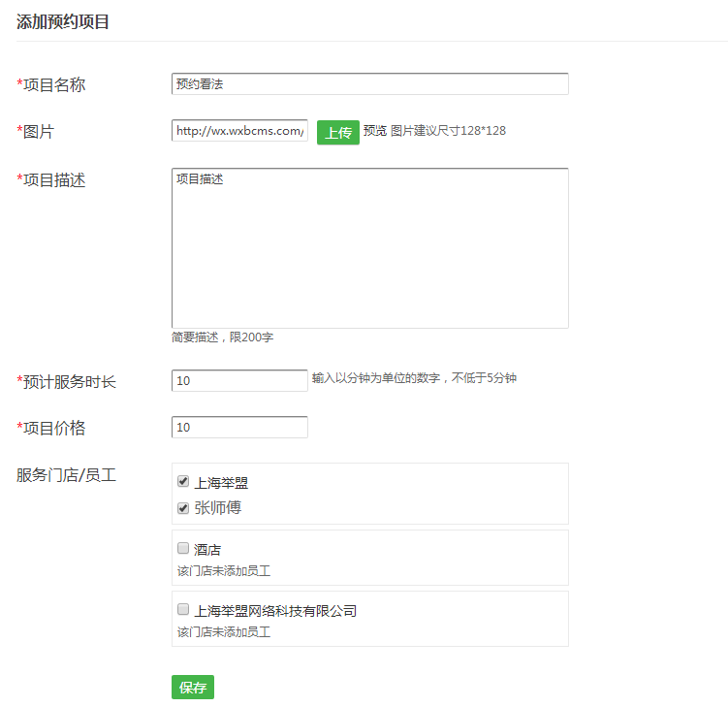Click the *图片 field label
The image size is (728, 707).
pyautogui.click(x=36, y=132)
